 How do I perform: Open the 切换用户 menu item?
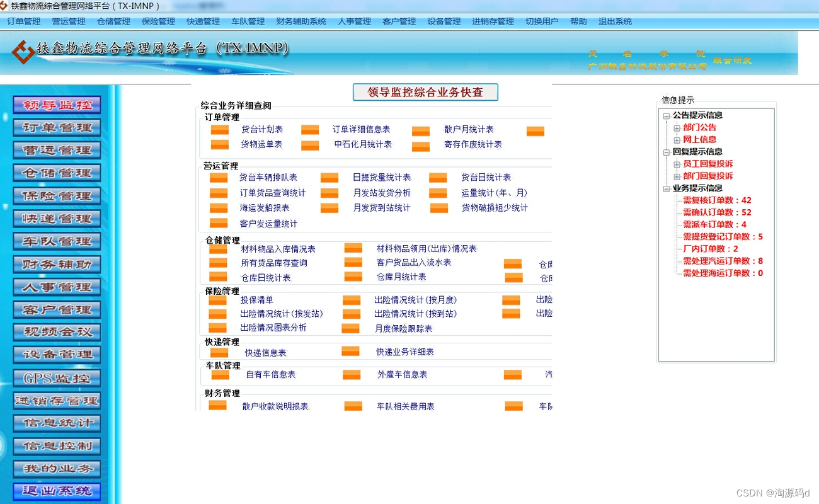click(x=542, y=21)
